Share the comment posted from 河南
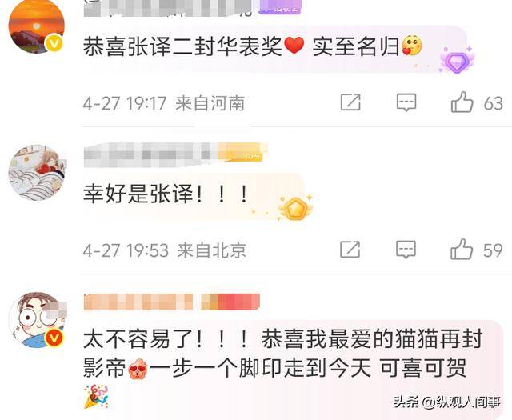Viewport: 512px width, 420px height. point(350,102)
